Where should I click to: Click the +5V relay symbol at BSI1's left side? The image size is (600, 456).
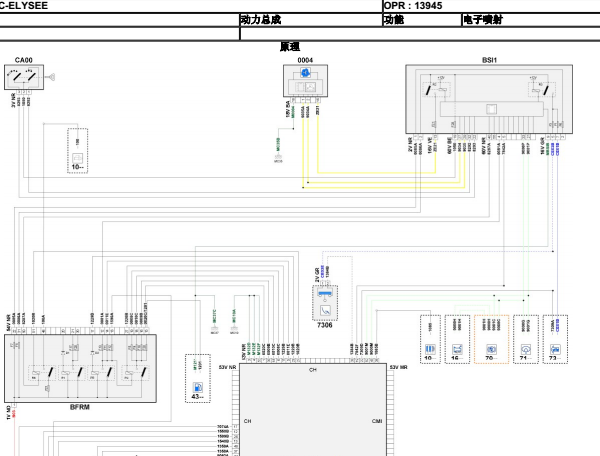pyautogui.click(x=436, y=89)
